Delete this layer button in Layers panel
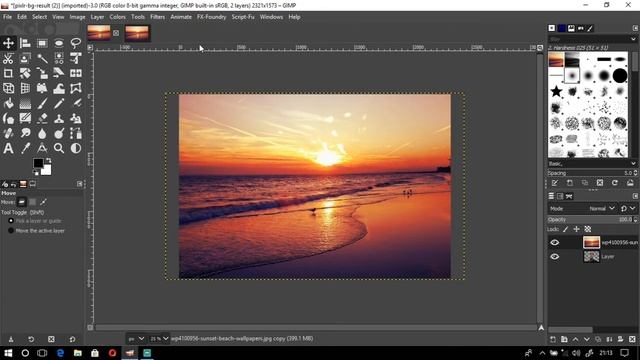 tap(632, 339)
